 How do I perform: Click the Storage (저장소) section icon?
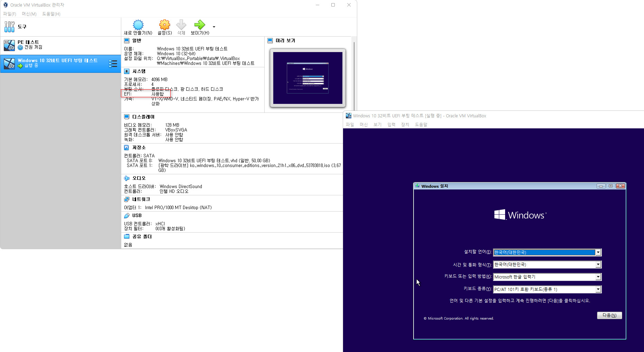127,147
